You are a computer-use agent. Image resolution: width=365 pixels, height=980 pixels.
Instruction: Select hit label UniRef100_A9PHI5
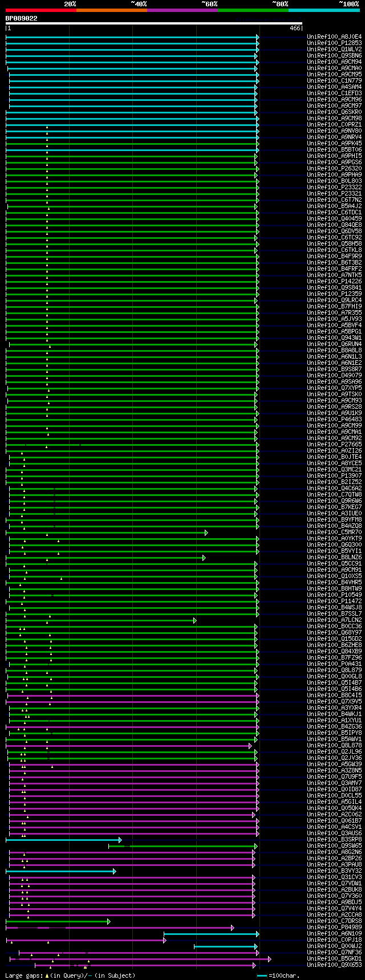334,156
